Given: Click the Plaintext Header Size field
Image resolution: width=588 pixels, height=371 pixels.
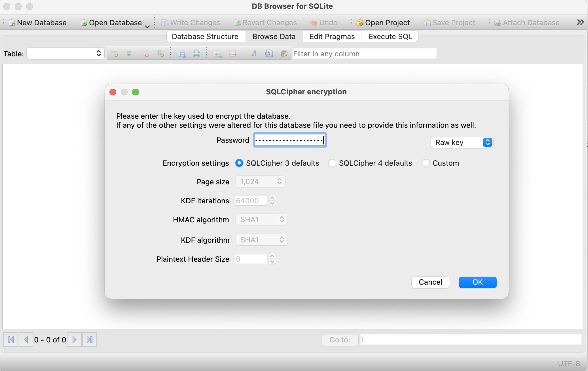Looking at the screenshot, I should click(x=251, y=259).
